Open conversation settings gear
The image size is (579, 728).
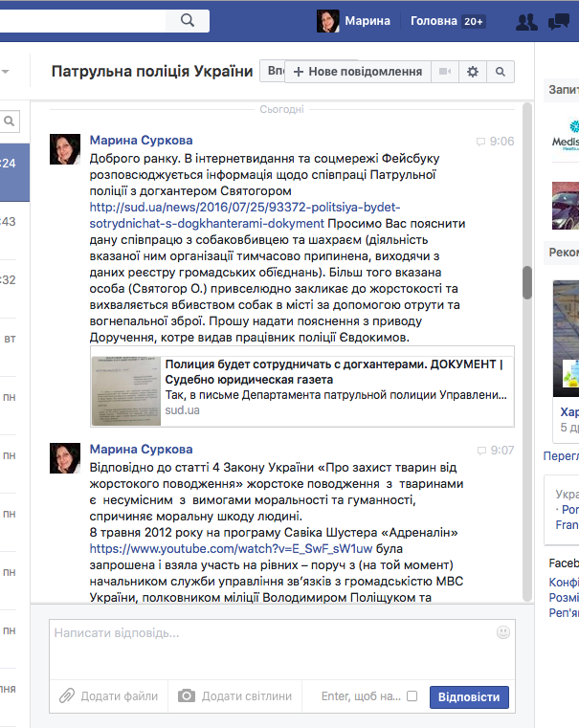tap(473, 72)
